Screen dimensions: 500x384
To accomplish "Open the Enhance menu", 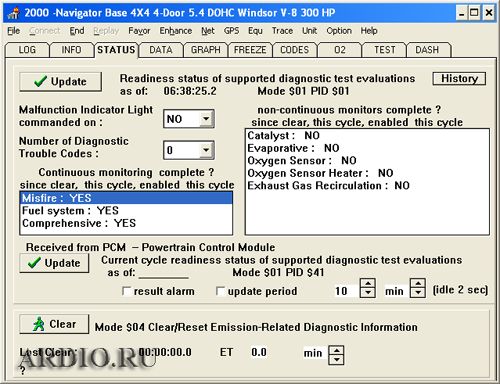I will point(176,31).
